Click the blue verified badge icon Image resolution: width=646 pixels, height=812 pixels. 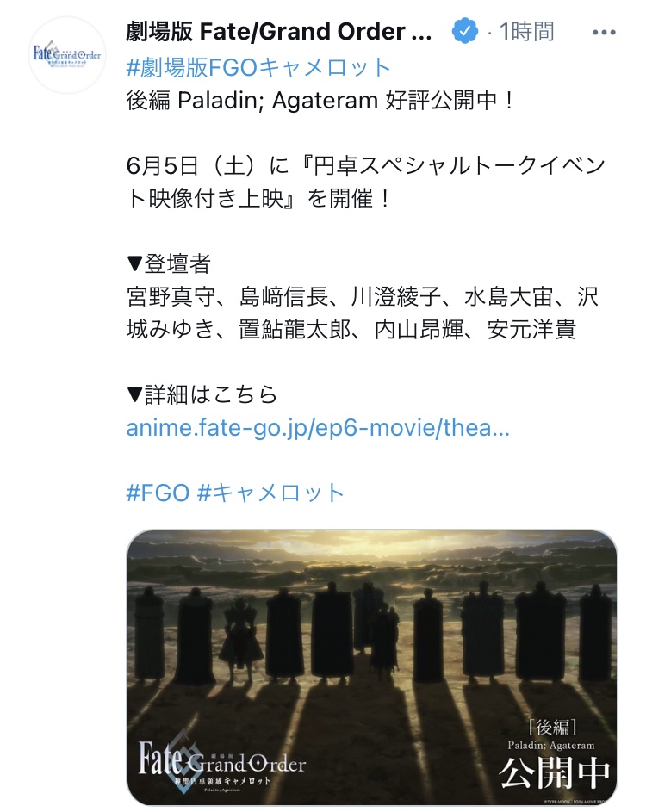(x=464, y=31)
